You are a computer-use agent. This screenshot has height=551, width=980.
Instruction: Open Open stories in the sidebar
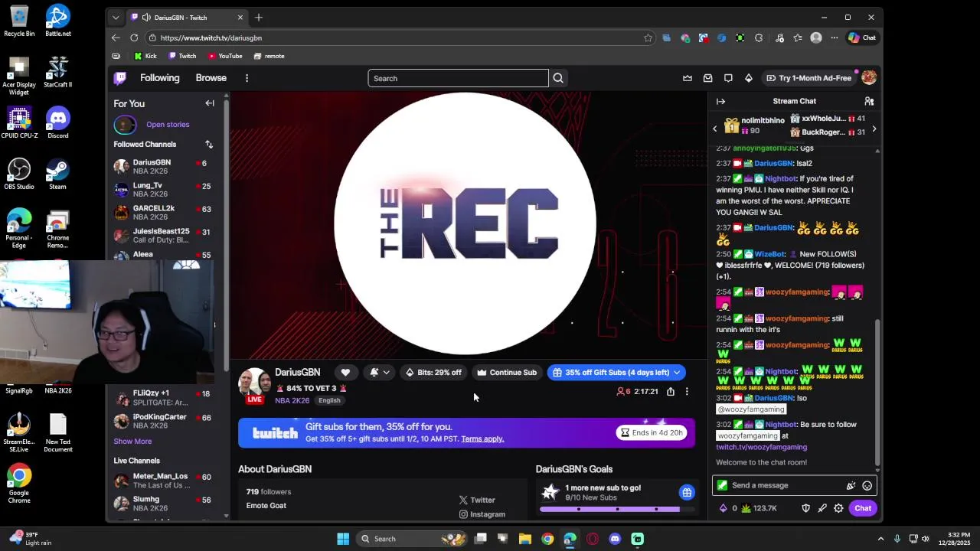point(168,125)
